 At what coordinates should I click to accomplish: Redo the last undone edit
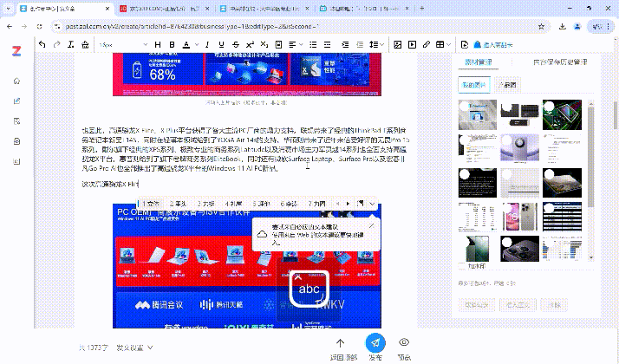(56, 44)
